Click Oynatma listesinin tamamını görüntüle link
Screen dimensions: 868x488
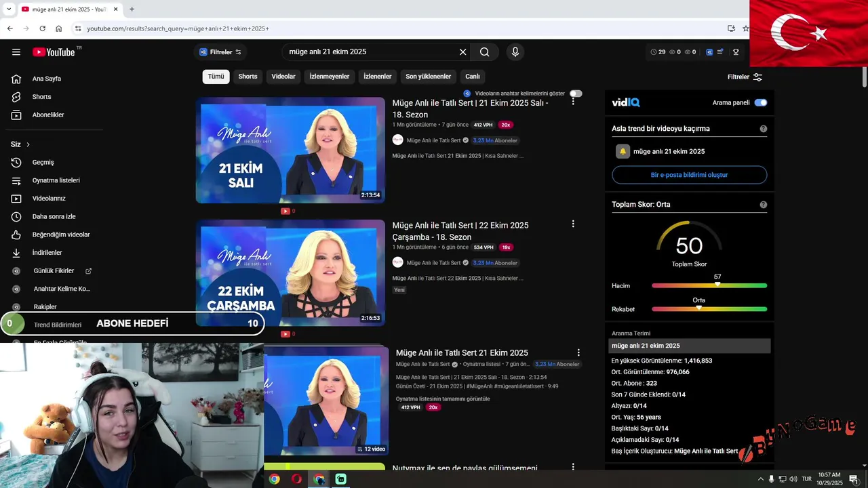tap(443, 399)
